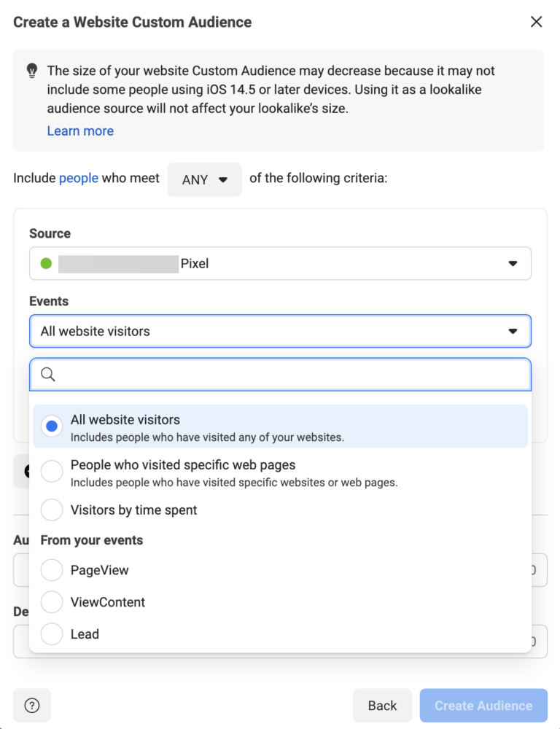This screenshot has width=560, height=729.
Task: Click the green pixel status indicator dot
Action: tap(45, 263)
